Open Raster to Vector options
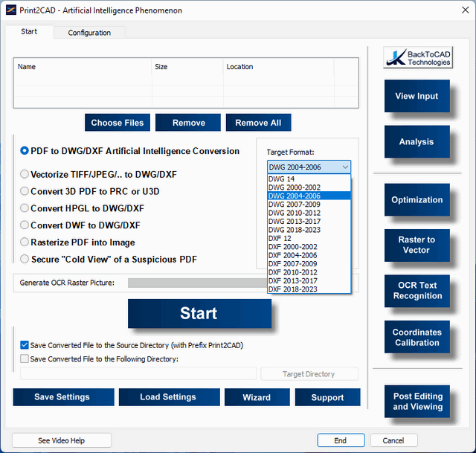 click(416, 245)
